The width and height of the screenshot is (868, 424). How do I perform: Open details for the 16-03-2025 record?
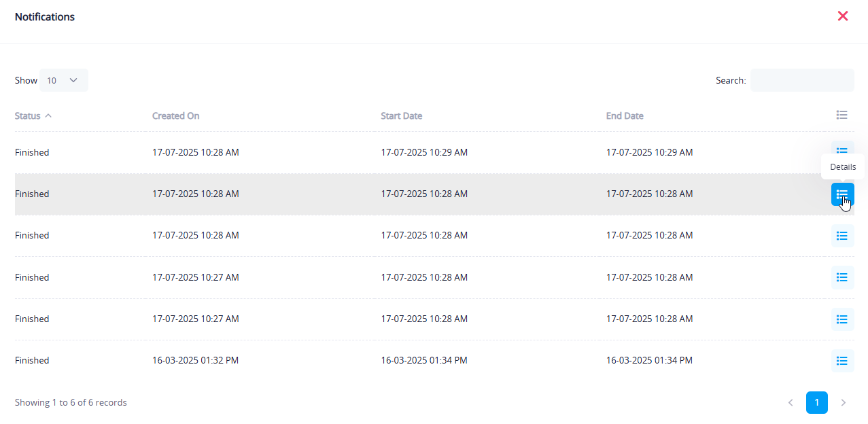[x=842, y=361]
